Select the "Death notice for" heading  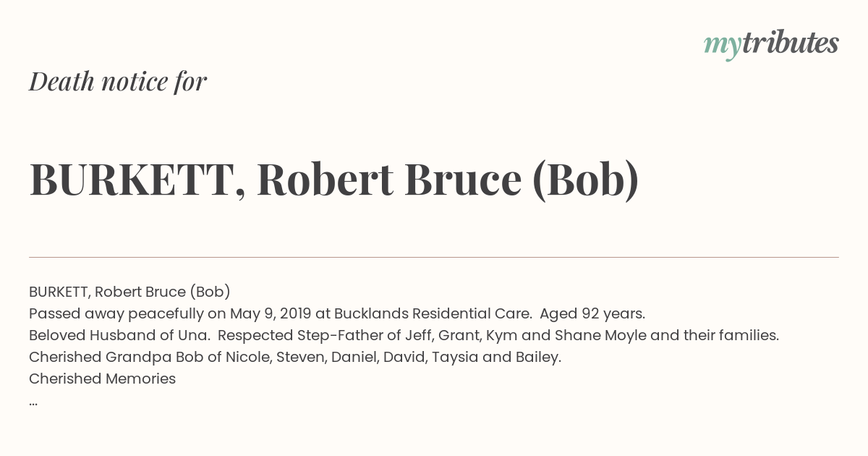coord(118,81)
